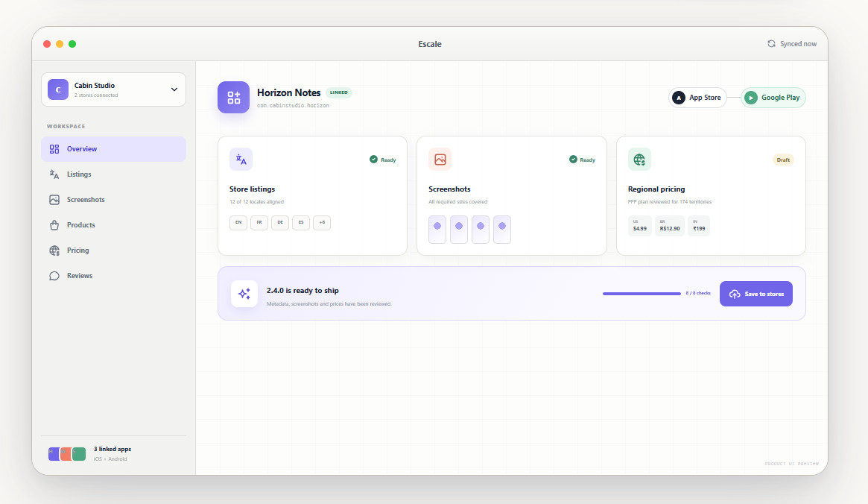Click the green check beside Screenshots Ready
Image resolution: width=868 pixels, height=504 pixels.
[x=573, y=160]
